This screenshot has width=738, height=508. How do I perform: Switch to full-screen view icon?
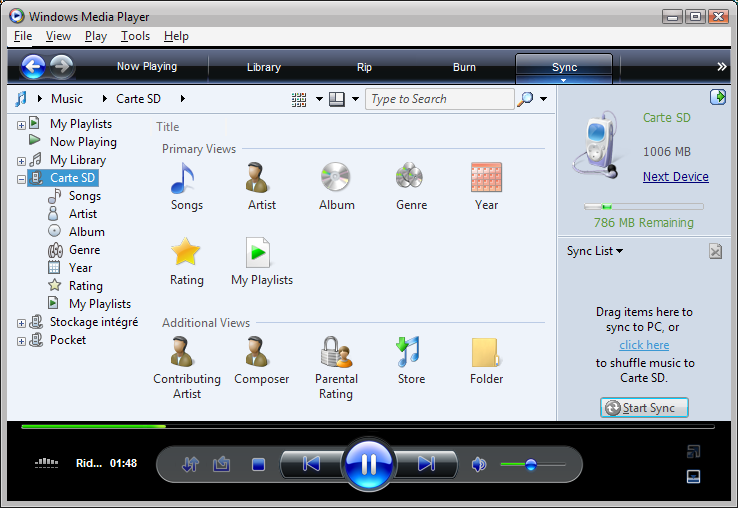coord(693,452)
